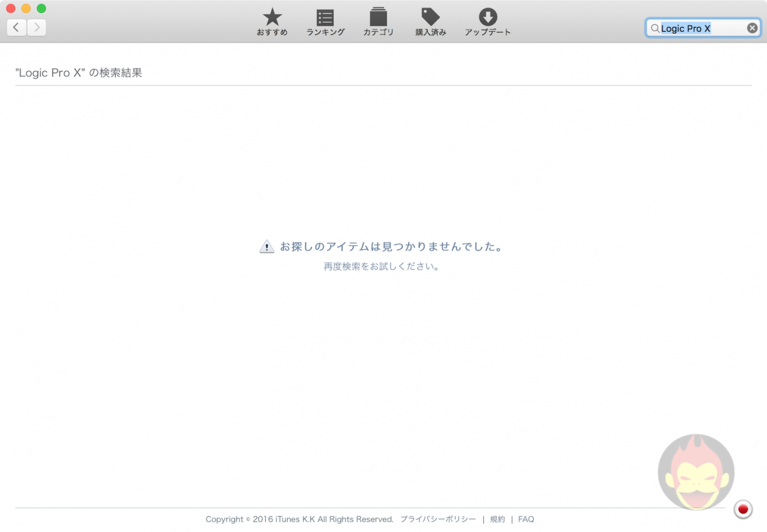
Task: Browse the カテゴリ (Categories) section
Action: coord(378,21)
